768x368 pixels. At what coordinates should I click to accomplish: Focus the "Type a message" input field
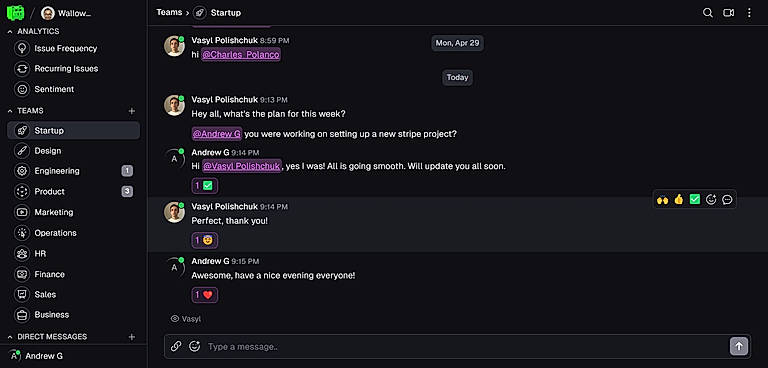tap(465, 346)
